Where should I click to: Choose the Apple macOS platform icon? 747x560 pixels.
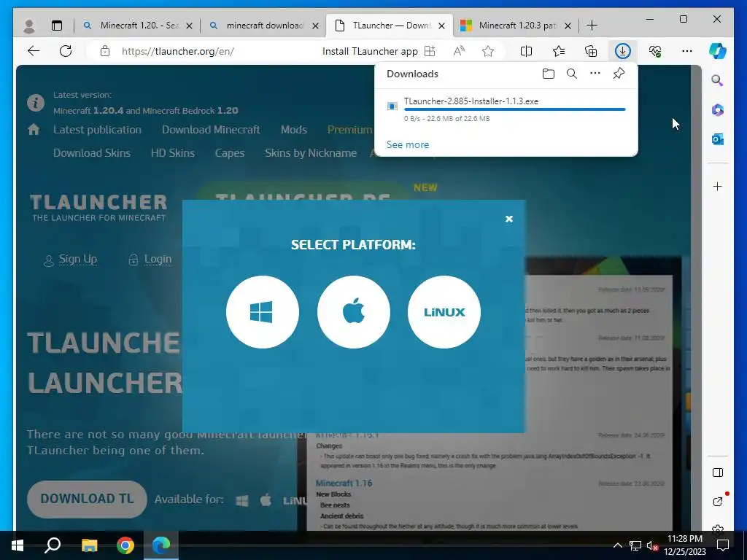pyautogui.click(x=354, y=312)
